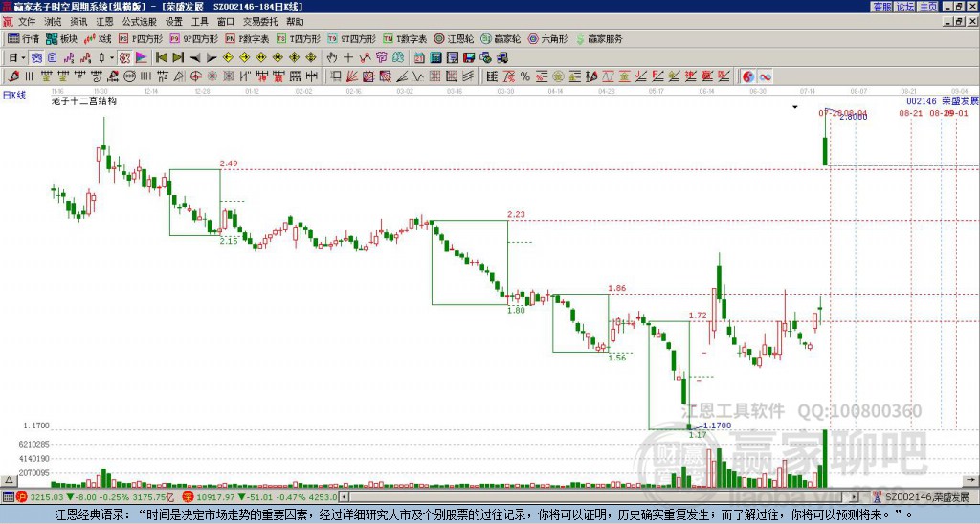Viewport: 980px width, 524px height.
Task: Open the 板块 sector view
Action: coord(61,38)
